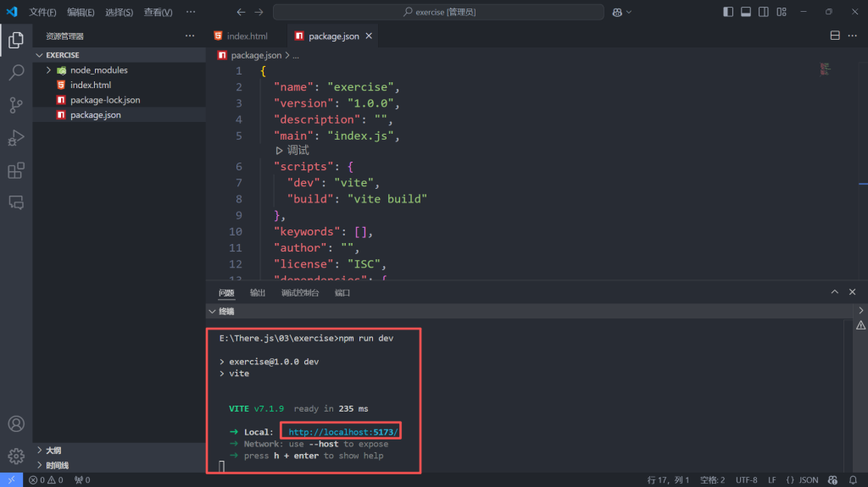Toggle the bottom panel layout button
868x487 pixels.
click(x=746, y=12)
